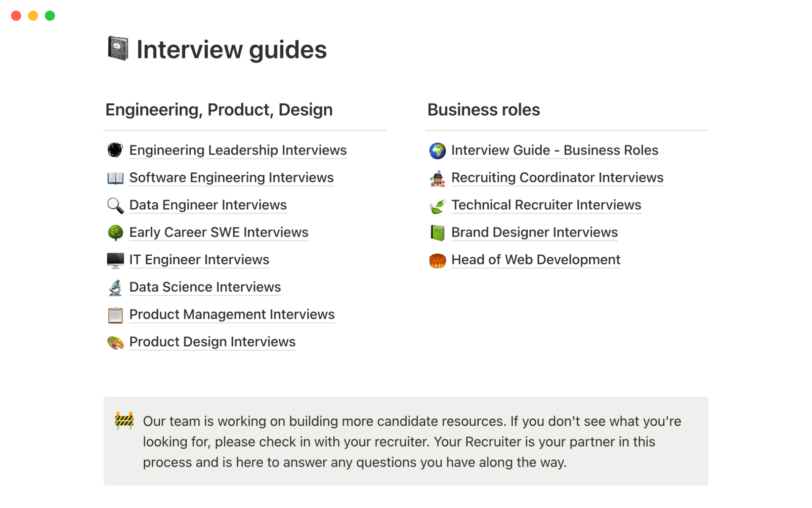
Task: Open the Head of Web Development page
Action: pos(535,260)
